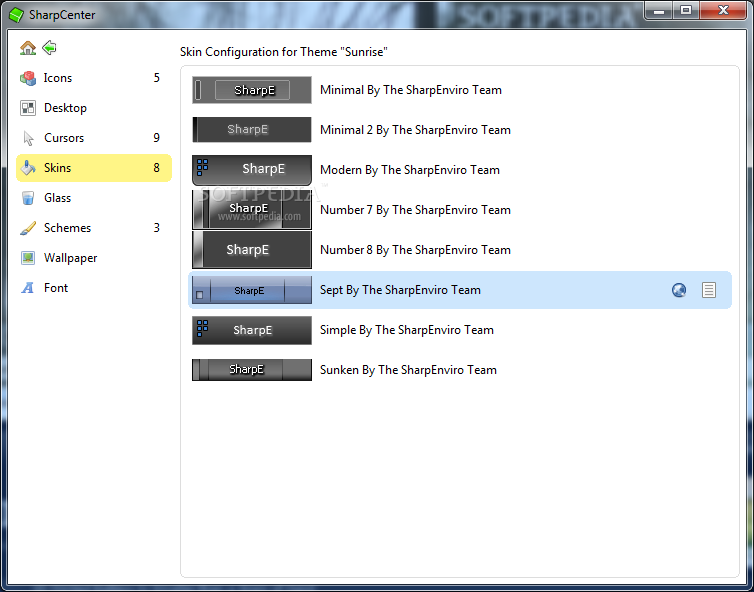This screenshot has height=592, width=754.
Task: Choose "Minimal 2 By The SharpEnviro Team"
Action: click(415, 130)
